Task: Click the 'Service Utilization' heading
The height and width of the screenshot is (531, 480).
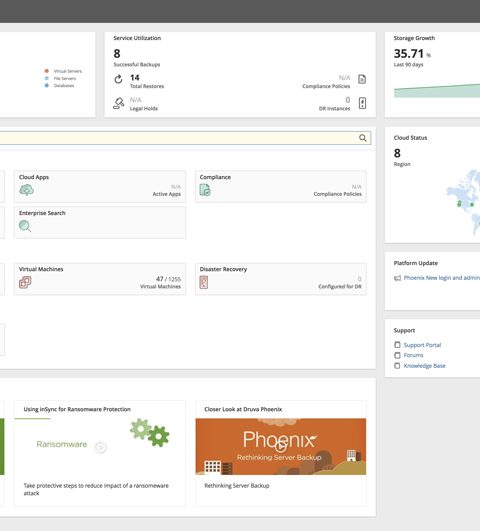Action: click(137, 38)
